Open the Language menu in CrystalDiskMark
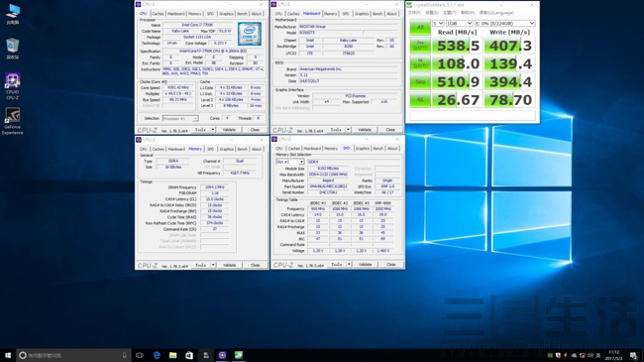Image resolution: width=644 pixels, height=362 pixels. 496,13
